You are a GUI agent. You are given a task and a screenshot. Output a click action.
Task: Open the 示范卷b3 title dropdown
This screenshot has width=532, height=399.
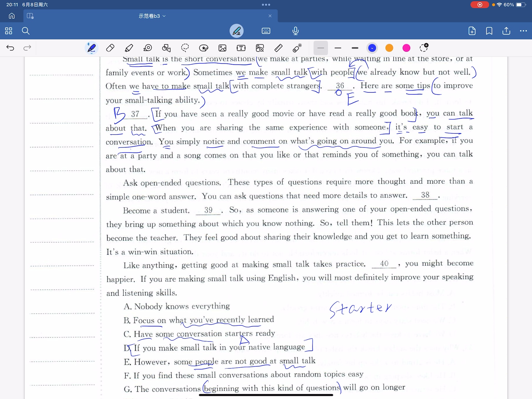click(x=152, y=16)
